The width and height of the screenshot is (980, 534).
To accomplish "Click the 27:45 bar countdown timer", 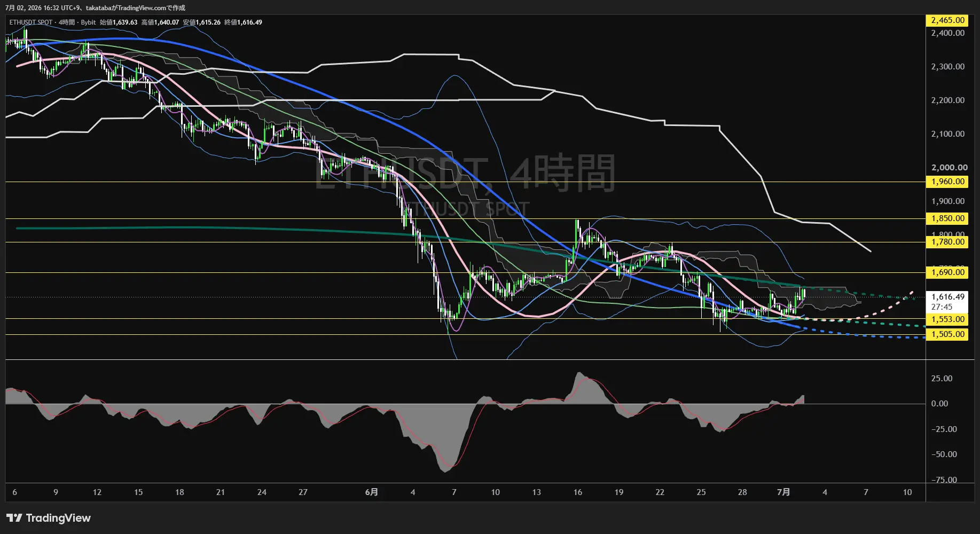I will pos(942,307).
